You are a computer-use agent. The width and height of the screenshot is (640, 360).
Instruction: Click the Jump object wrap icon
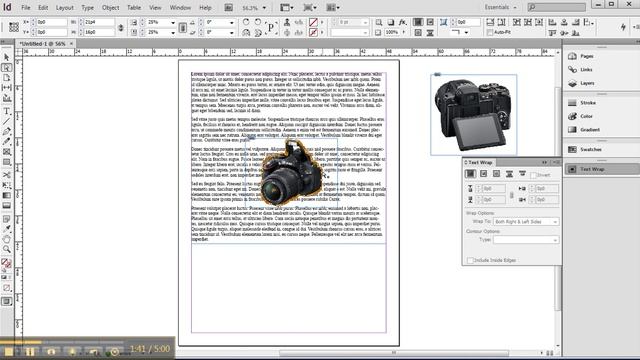[509, 174]
